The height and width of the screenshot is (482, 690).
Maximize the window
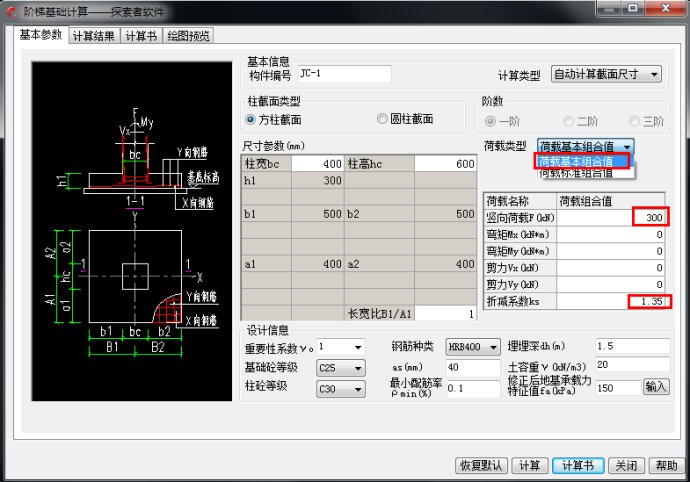(x=633, y=8)
